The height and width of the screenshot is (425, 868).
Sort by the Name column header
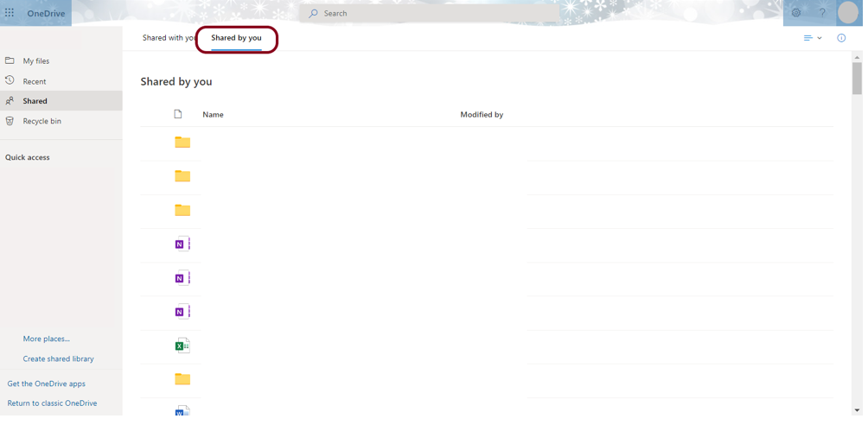[x=214, y=115]
